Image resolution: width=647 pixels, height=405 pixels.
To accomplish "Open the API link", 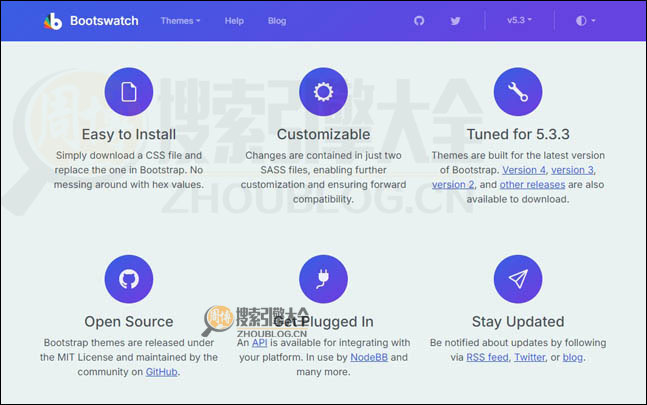I will pos(260,342).
